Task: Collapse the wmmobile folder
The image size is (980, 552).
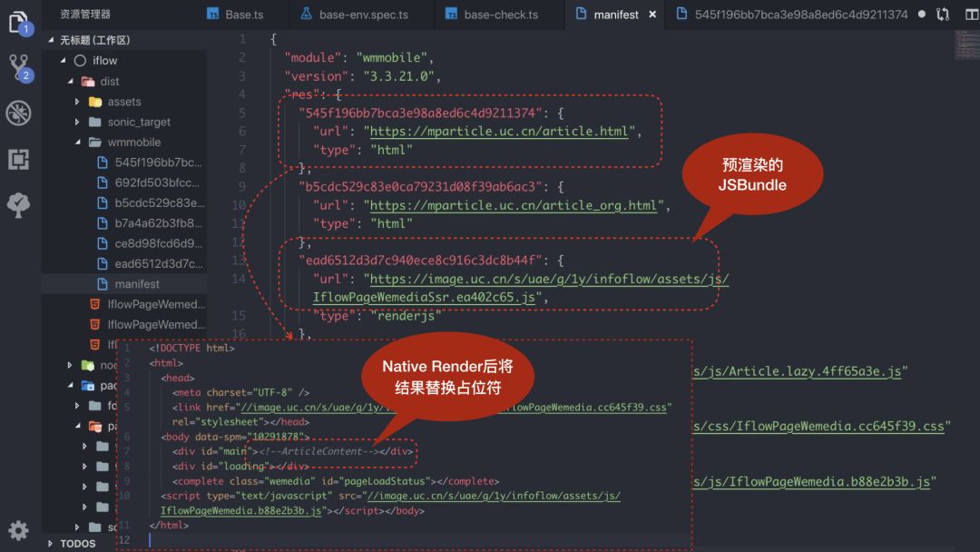Action: (77, 142)
